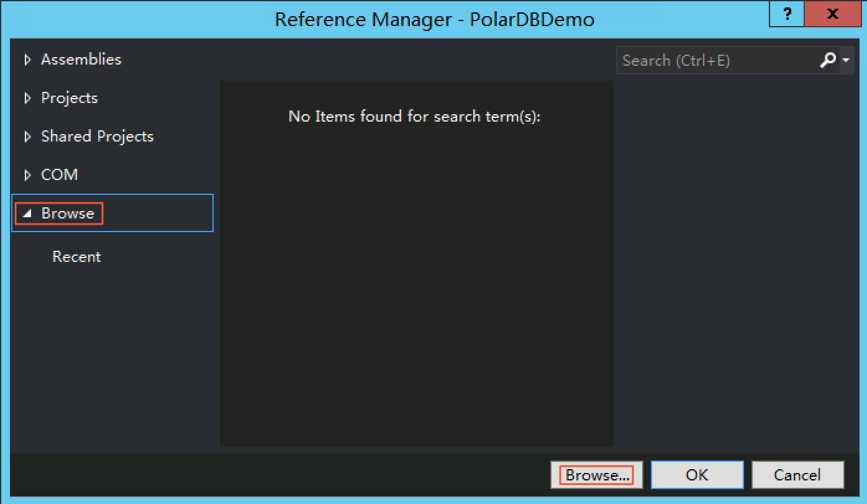Confirm selections with the OK button
Screen dimensions: 867x504
[697, 474]
